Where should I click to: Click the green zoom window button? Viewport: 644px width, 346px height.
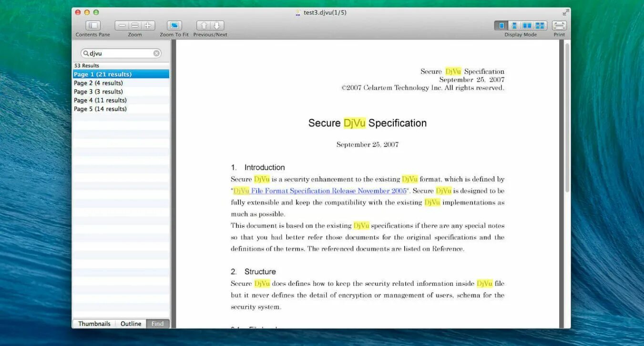click(96, 12)
